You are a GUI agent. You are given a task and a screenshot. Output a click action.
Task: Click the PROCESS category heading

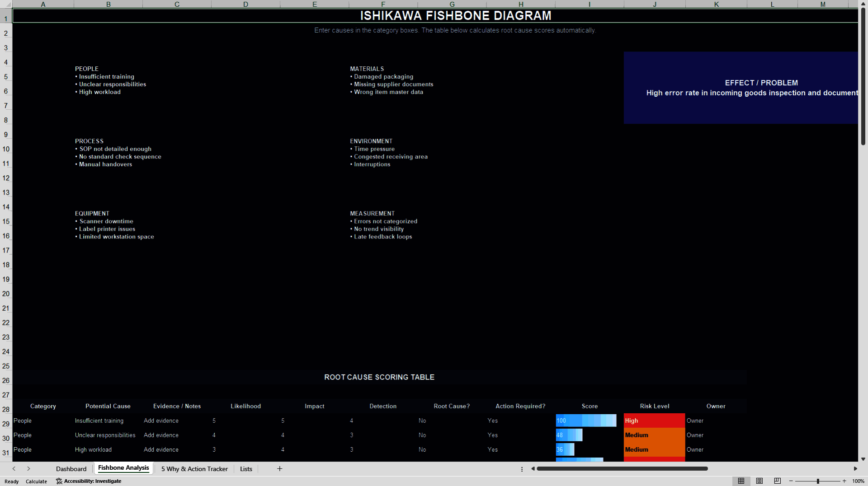point(89,141)
